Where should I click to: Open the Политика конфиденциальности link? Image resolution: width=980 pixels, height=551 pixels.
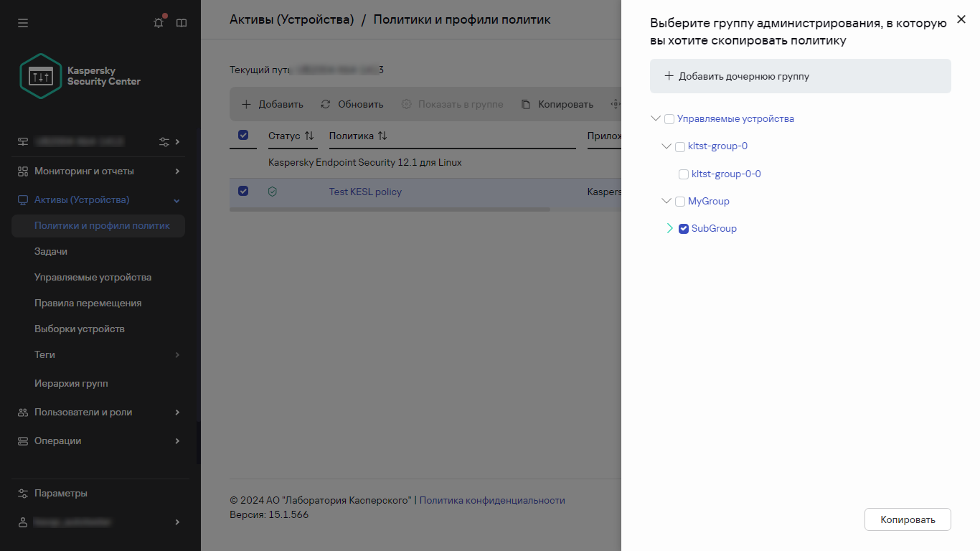coord(491,501)
